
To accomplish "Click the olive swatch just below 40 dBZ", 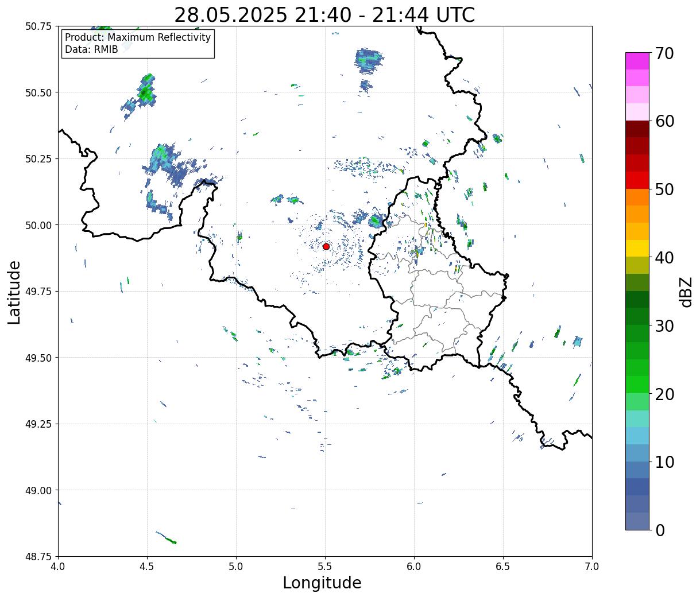I will 637,265.
